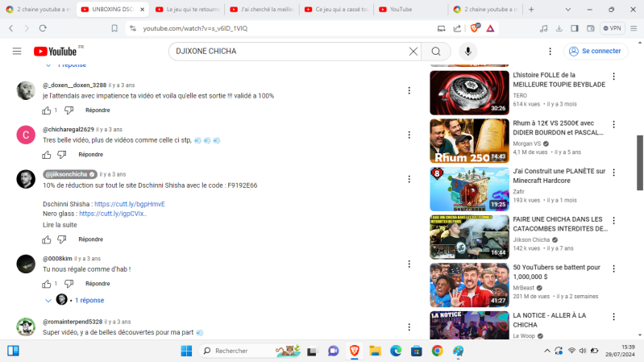The height and width of the screenshot is (362, 644).
Task: Switch to first 2 chaine youtube tab
Action: point(38,9)
